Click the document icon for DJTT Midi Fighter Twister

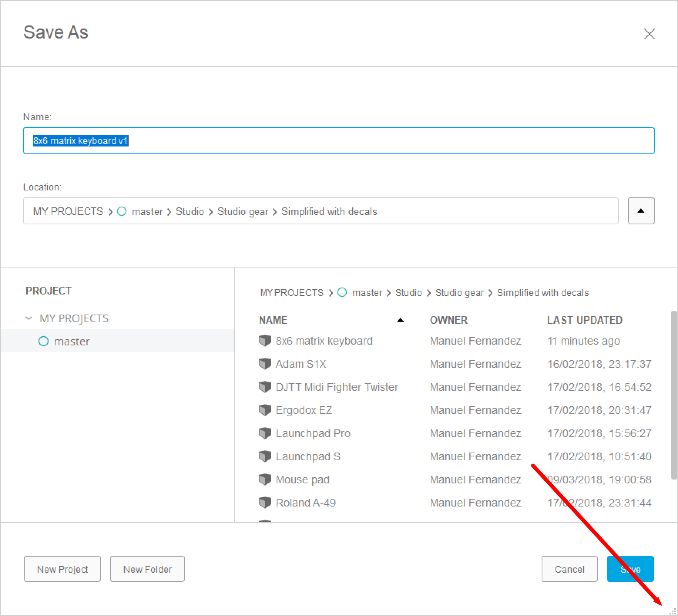coord(265,387)
